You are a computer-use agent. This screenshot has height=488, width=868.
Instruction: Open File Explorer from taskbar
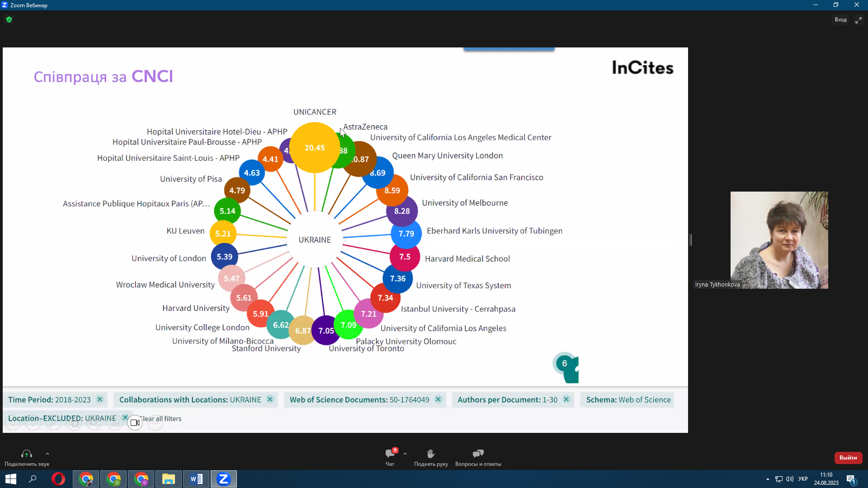(x=169, y=479)
